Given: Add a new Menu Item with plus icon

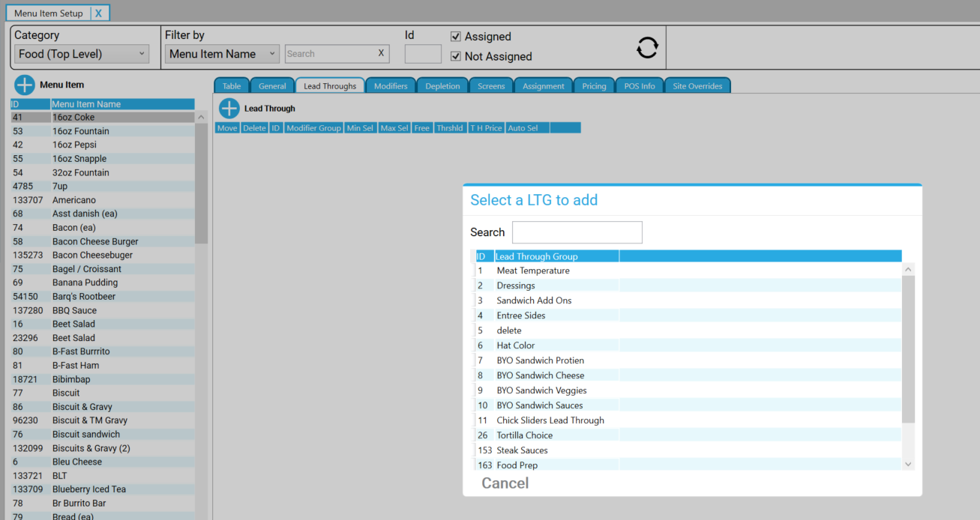Looking at the screenshot, I should (x=25, y=85).
